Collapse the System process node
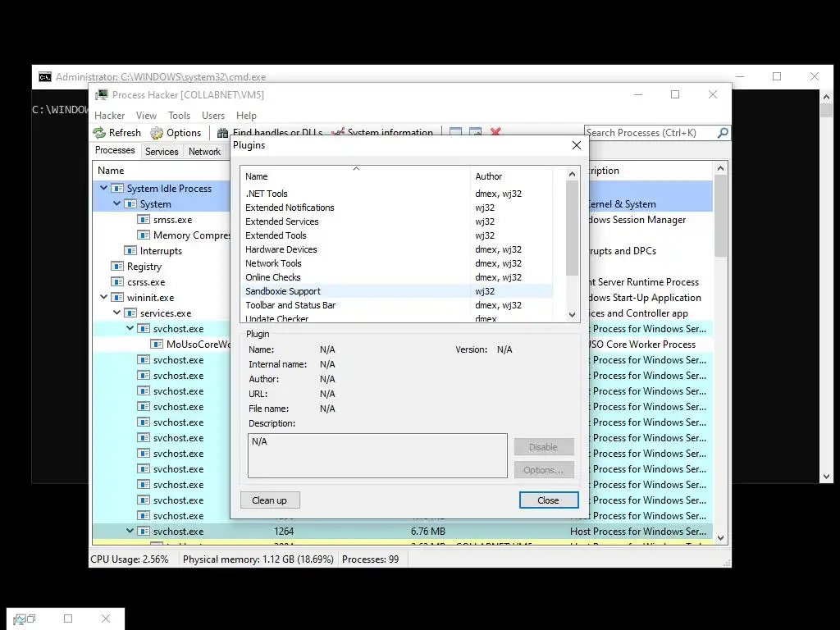Image resolution: width=840 pixels, height=630 pixels. click(x=116, y=203)
